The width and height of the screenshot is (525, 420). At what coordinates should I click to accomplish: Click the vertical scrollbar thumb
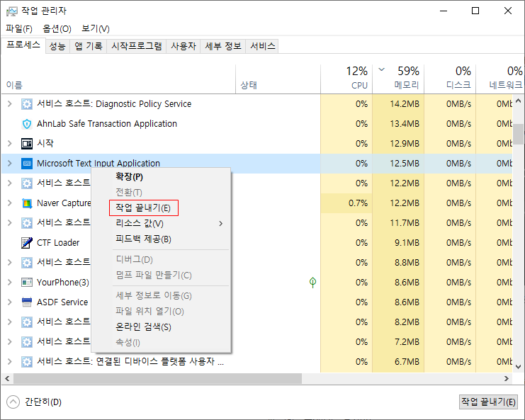click(519, 134)
